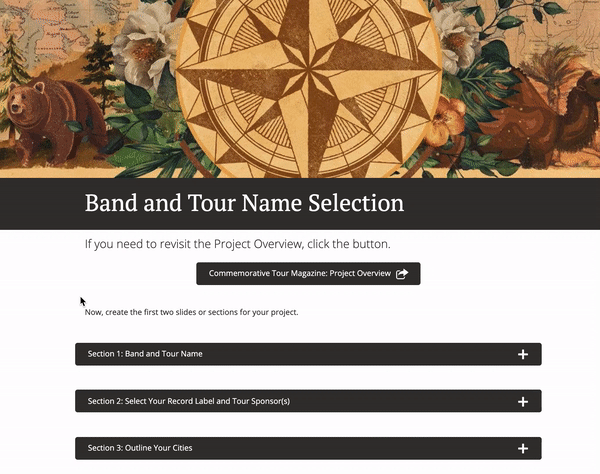Click the compass rose in banner image
The width and height of the screenshot is (600, 474).
click(308, 80)
